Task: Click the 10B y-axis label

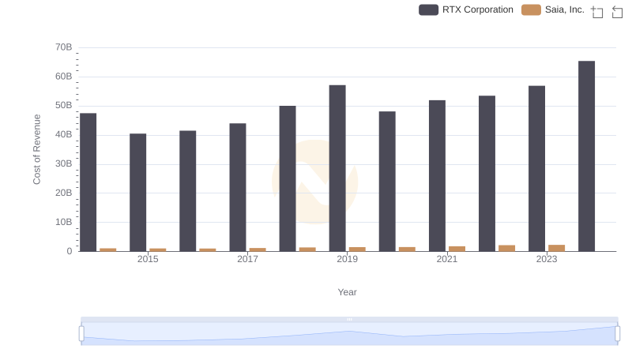Action: pos(64,222)
